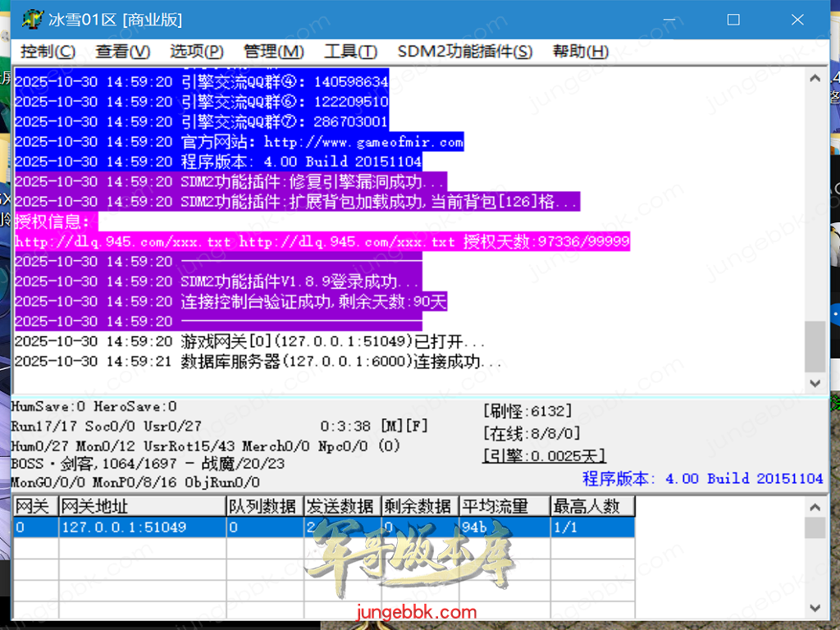Click the 官方网站 gameofmir.com log line

click(322, 142)
